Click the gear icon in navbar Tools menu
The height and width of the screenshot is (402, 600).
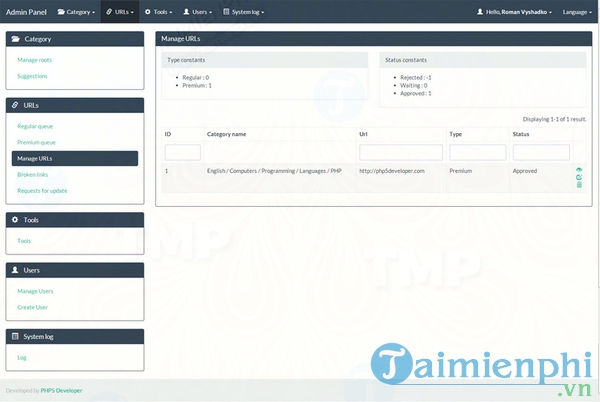pos(148,12)
